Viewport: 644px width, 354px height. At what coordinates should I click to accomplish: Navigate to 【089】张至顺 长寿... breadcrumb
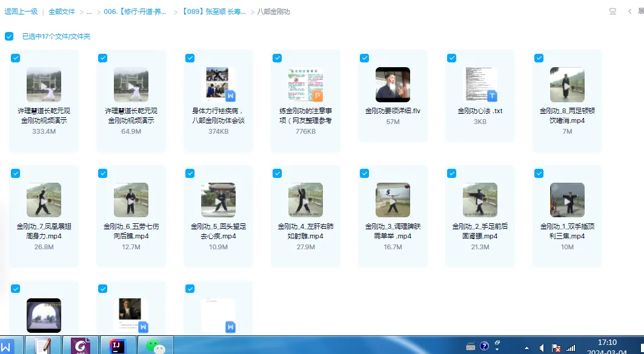tap(214, 11)
